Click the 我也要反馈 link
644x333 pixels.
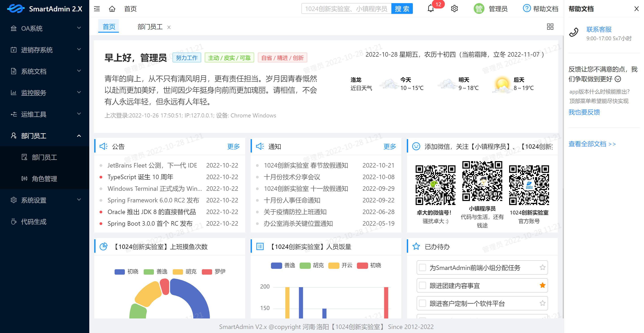coord(584,112)
